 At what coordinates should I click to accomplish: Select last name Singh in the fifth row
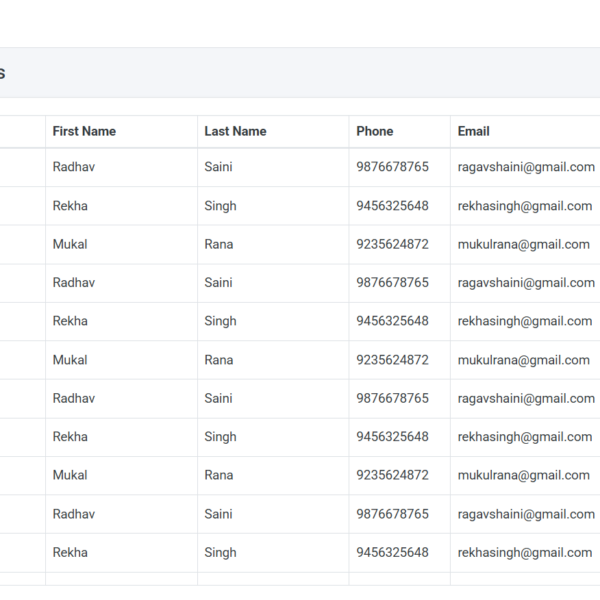[220, 321]
